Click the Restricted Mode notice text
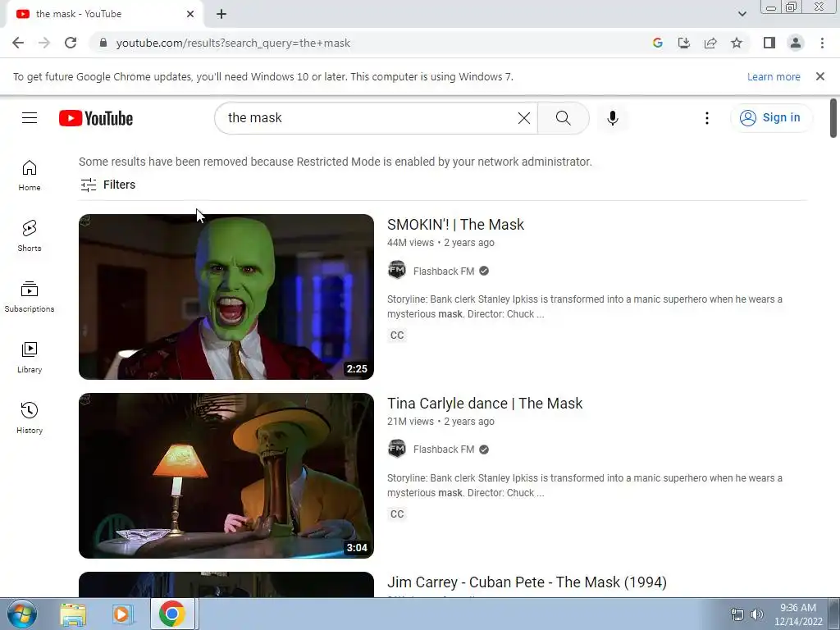 tap(336, 162)
